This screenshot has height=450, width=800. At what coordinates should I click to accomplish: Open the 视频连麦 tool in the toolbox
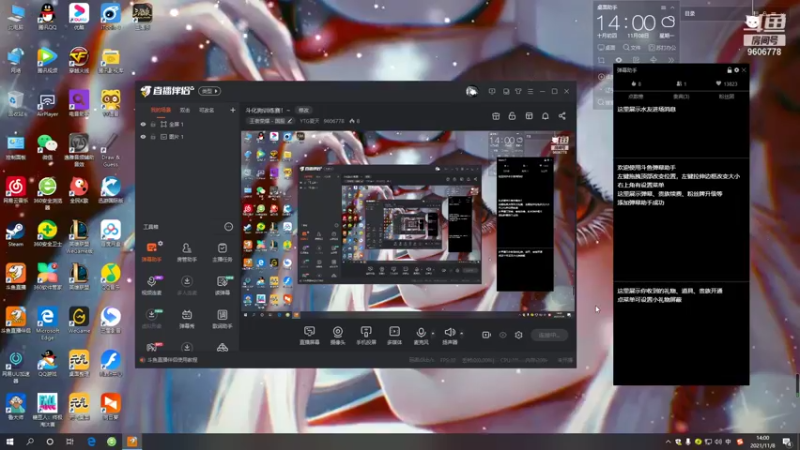point(152,285)
